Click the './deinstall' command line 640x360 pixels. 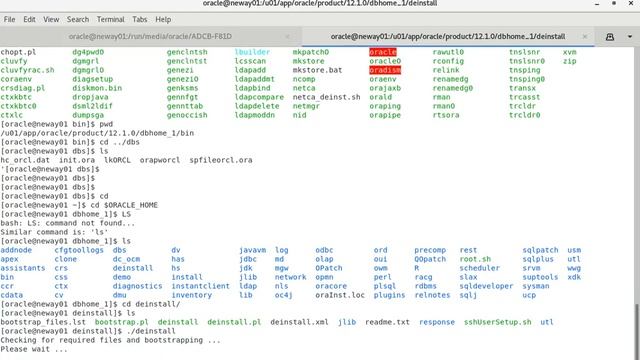pyautogui.click(x=151, y=331)
